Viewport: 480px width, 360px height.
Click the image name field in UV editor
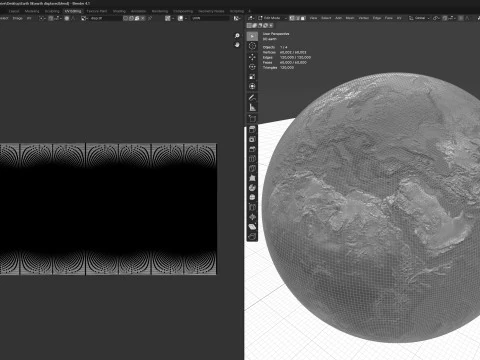point(106,18)
